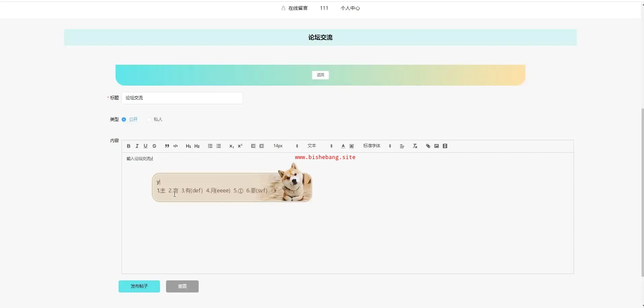Decrease the paragraph indent
The width and height of the screenshot is (644, 308).
(253, 146)
